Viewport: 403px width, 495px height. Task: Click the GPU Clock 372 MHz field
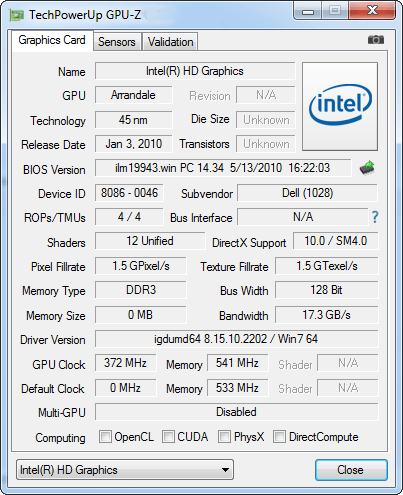coord(125,363)
